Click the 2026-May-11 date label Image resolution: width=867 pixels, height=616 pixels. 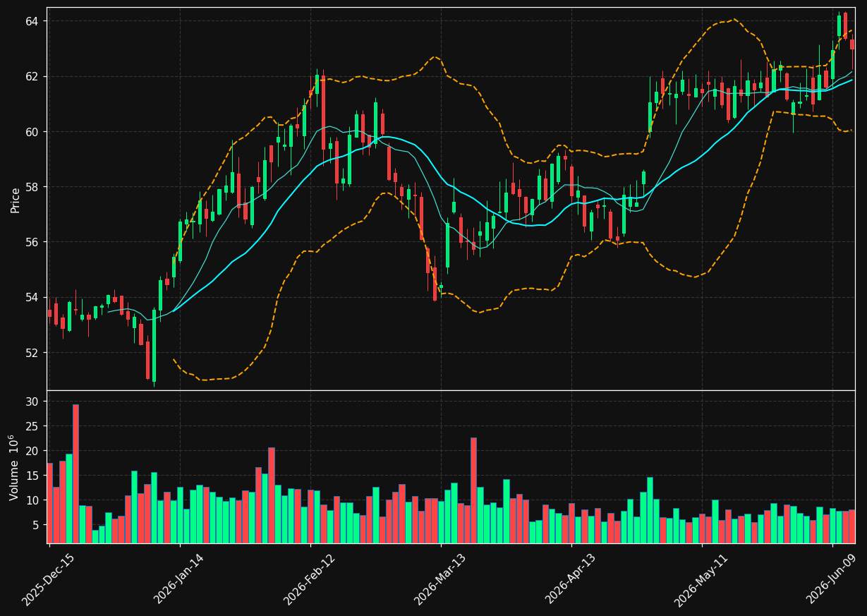701,580
